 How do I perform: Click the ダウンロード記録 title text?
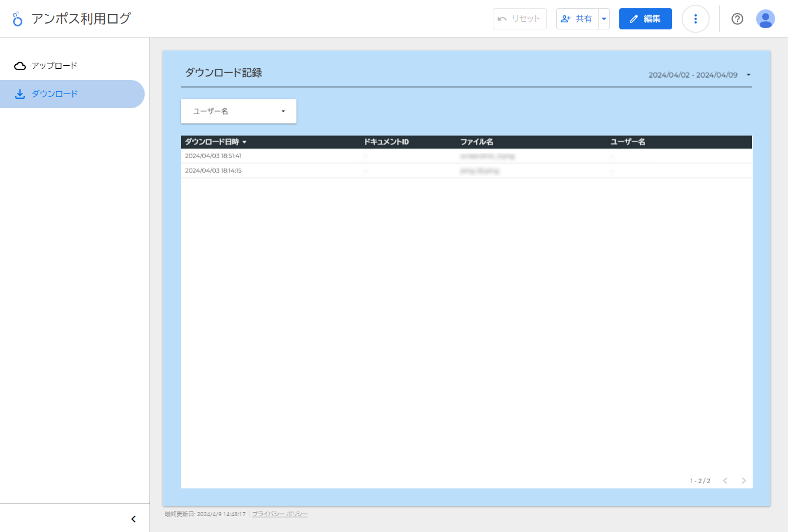[x=223, y=73]
